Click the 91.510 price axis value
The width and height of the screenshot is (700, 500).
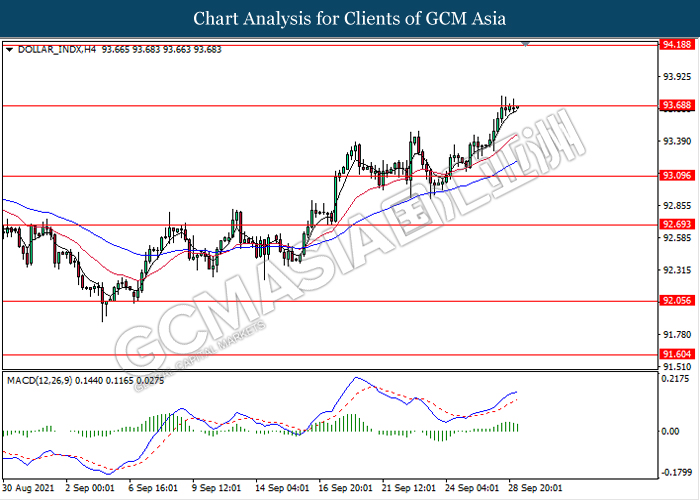[677, 367]
